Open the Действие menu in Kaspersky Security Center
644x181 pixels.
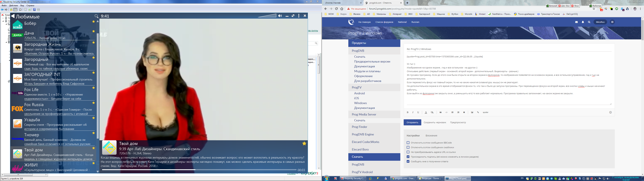(x=13, y=6)
